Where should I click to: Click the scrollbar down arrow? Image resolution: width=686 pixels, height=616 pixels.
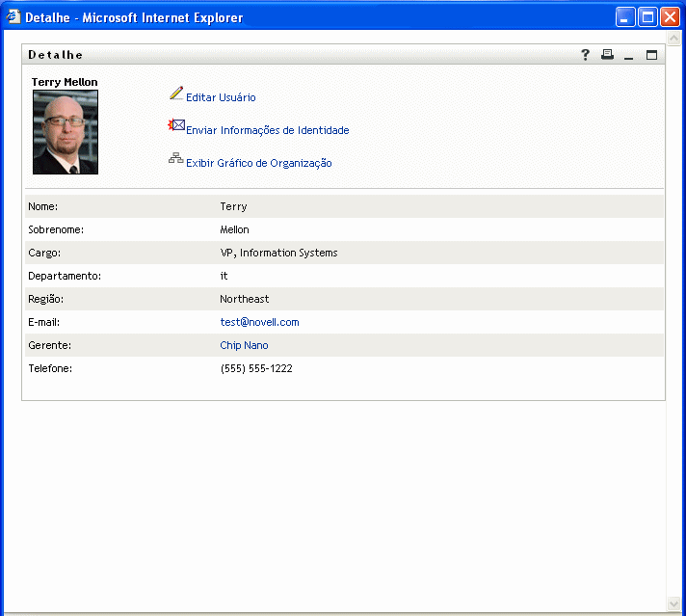click(673, 604)
